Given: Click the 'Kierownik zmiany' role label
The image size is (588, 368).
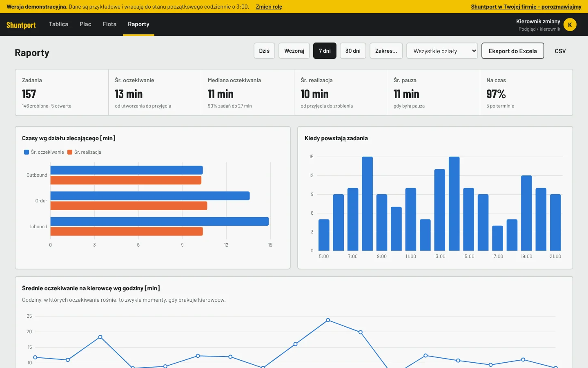Looking at the screenshot, I should point(538,21).
